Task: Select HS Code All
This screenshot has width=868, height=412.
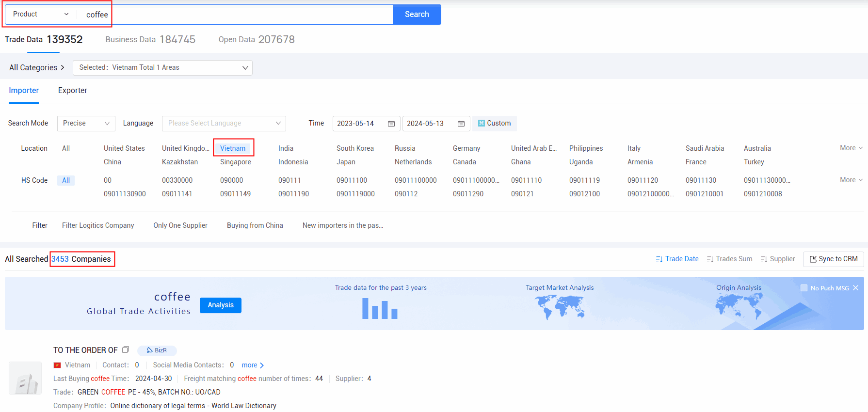Action: point(66,180)
